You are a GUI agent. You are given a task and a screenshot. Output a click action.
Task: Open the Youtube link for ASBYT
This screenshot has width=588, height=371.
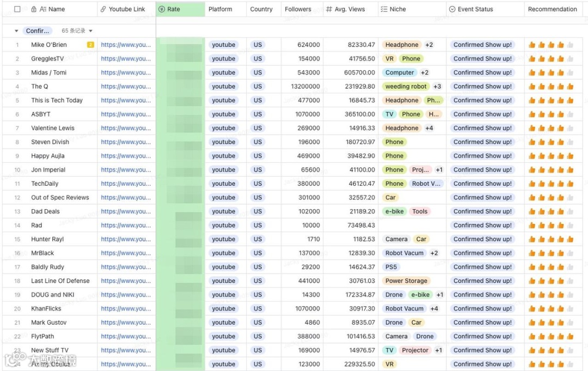[126, 114]
